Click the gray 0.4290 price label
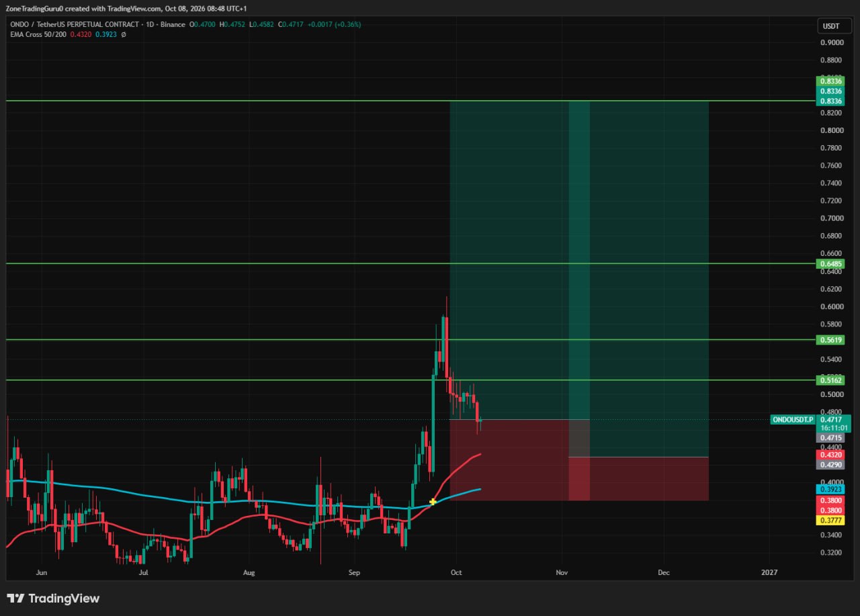This screenshot has width=860, height=616. click(830, 464)
